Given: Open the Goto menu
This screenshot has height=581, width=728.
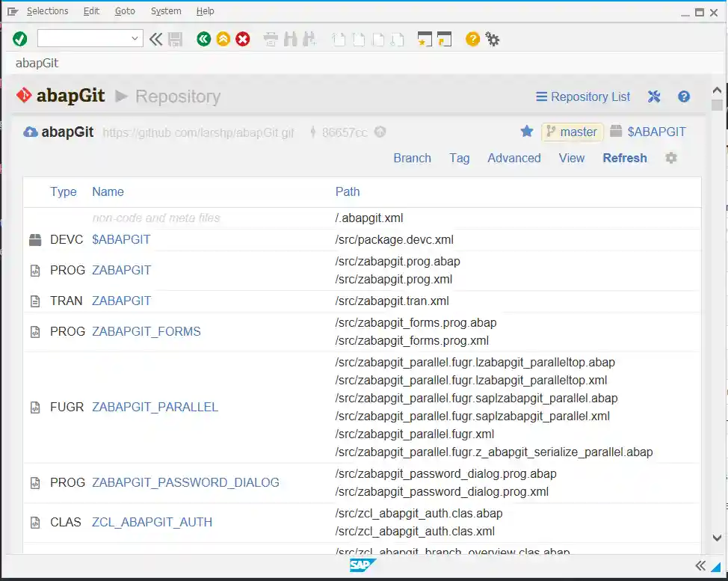Looking at the screenshot, I should pos(125,10).
